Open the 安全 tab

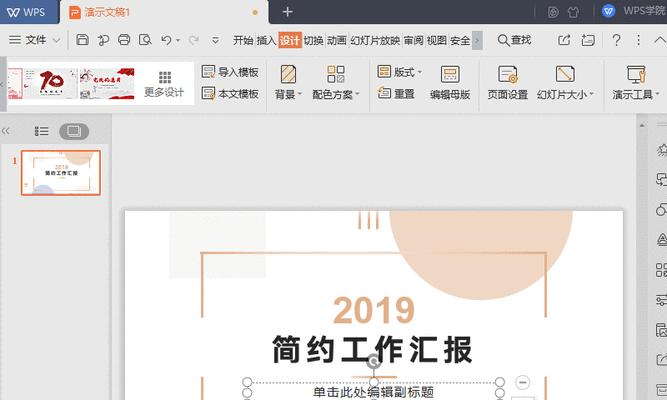tap(460, 40)
